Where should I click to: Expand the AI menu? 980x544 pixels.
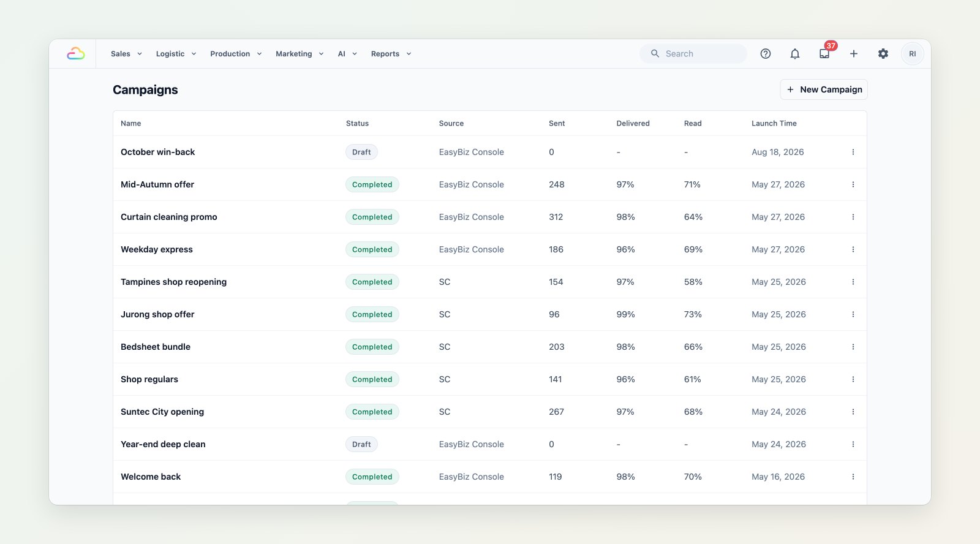coord(347,54)
